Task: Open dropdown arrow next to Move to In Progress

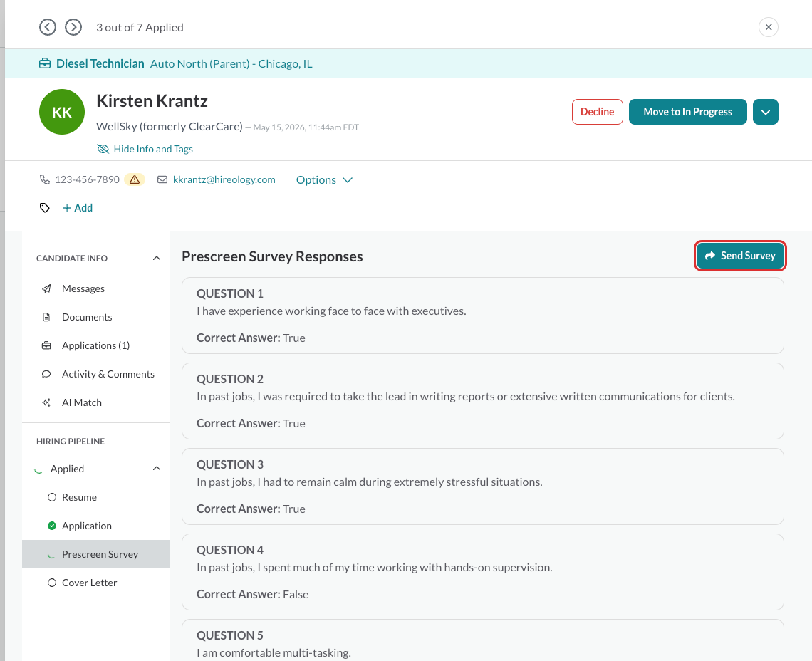Action: point(766,112)
